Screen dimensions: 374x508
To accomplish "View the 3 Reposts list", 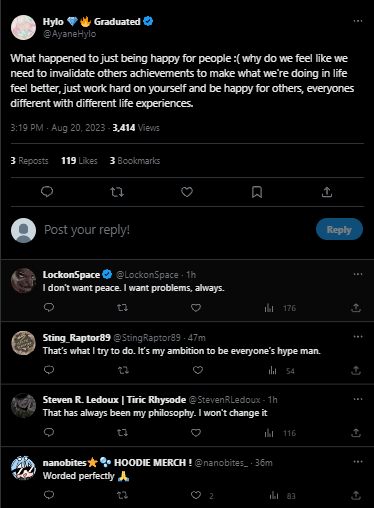I will pos(29,161).
